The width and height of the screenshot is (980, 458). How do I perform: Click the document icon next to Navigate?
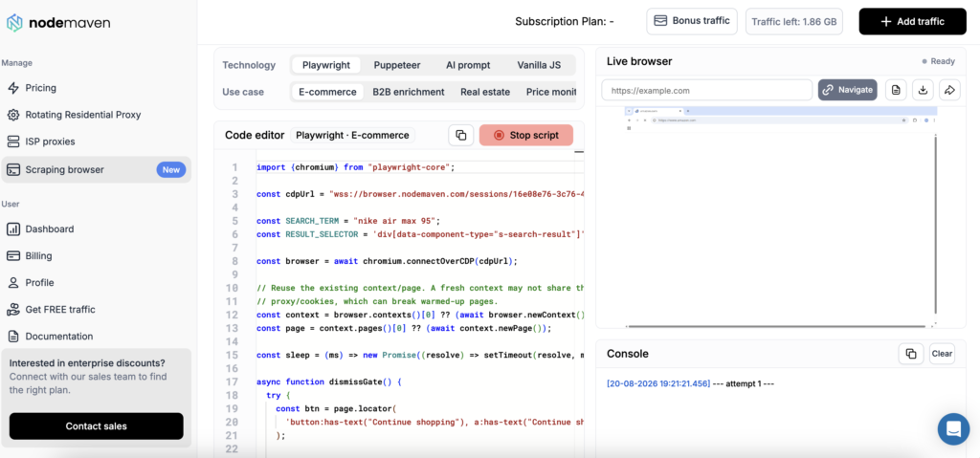[x=896, y=90]
